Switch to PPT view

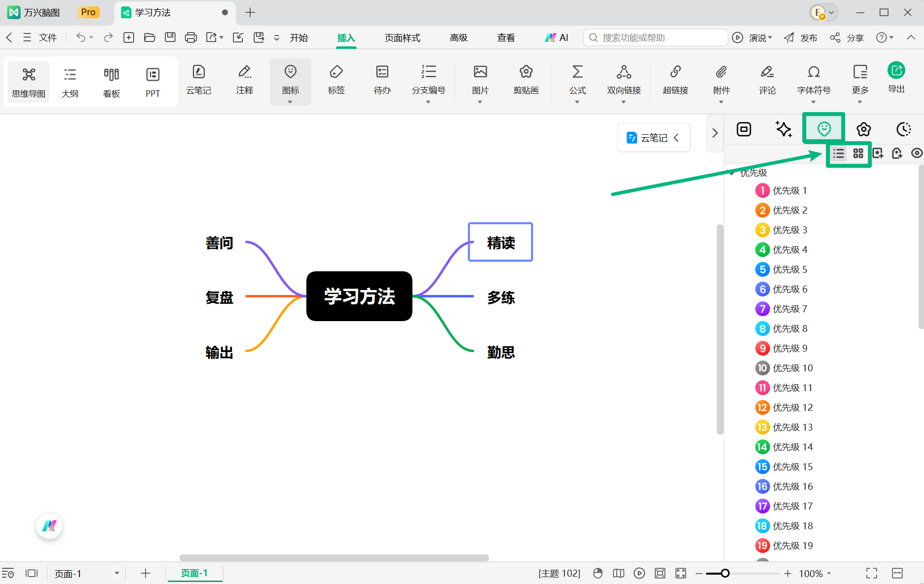point(153,82)
